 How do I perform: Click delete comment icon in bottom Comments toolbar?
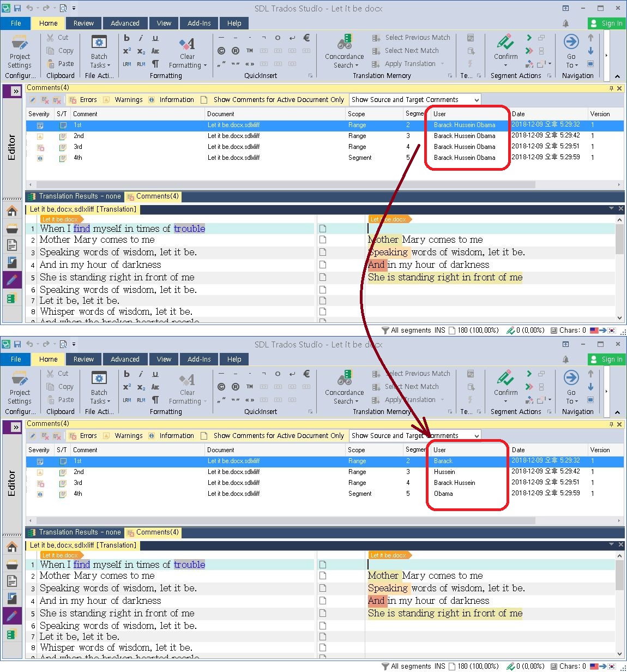click(x=45, y=436)
